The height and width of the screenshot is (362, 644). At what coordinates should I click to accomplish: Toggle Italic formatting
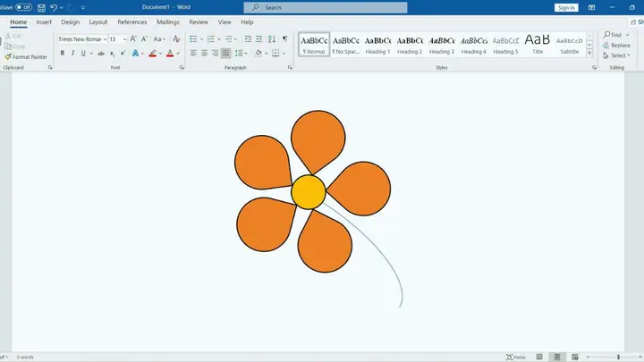(x=72, y=54)
